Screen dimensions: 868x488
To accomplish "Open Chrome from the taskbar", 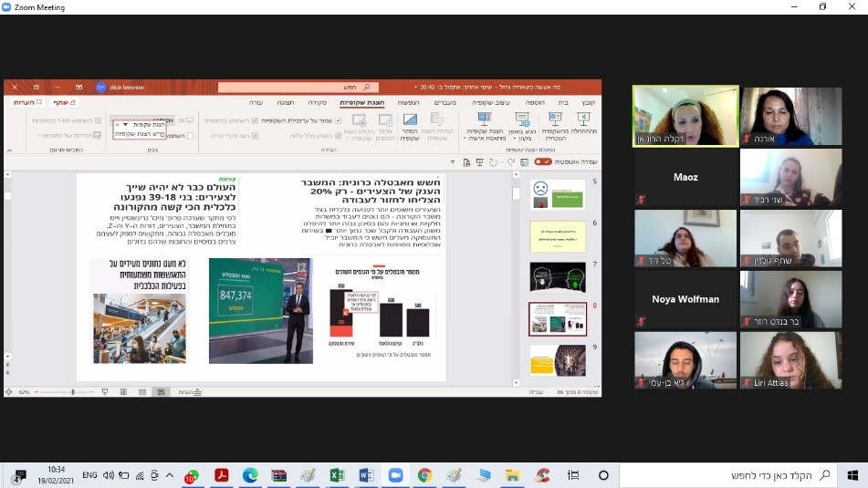I will pos(424,475).
